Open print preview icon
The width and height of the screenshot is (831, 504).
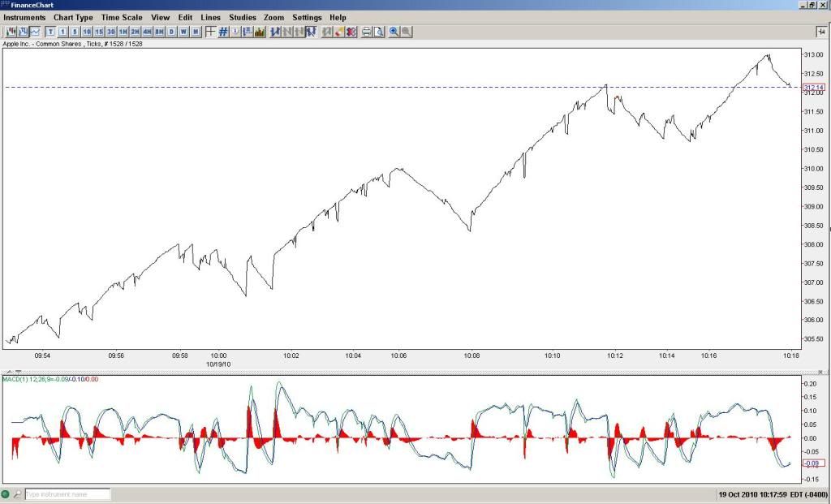[x=378, y=32]
